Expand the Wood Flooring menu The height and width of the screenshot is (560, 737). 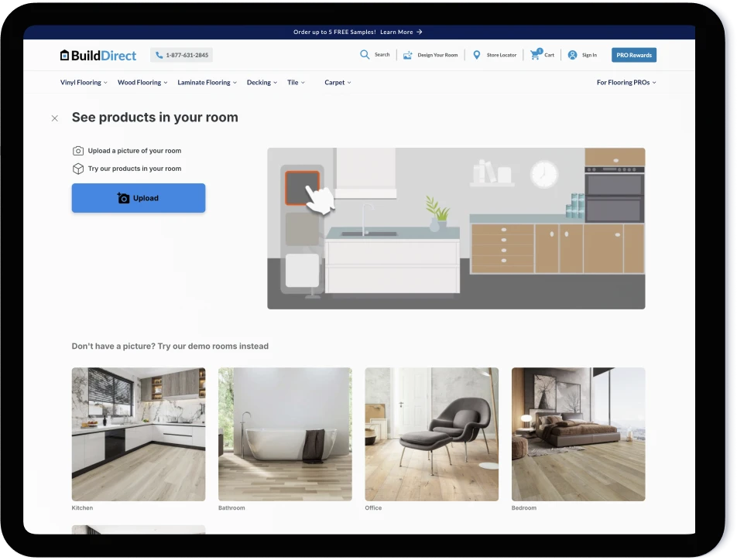point(142,83)
